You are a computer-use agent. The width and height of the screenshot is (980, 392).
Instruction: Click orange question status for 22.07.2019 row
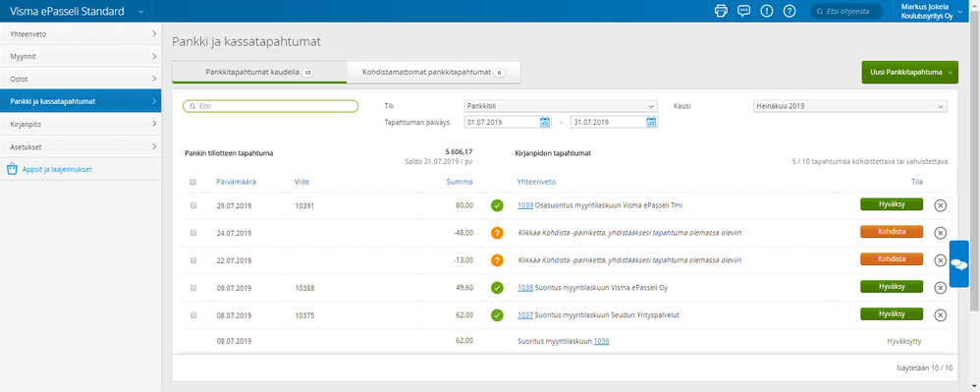click(497, 260)
